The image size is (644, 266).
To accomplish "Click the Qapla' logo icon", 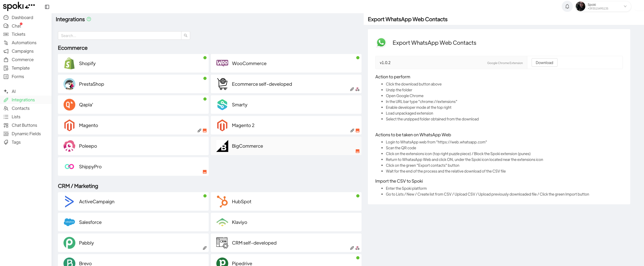I will coord(69,105).
